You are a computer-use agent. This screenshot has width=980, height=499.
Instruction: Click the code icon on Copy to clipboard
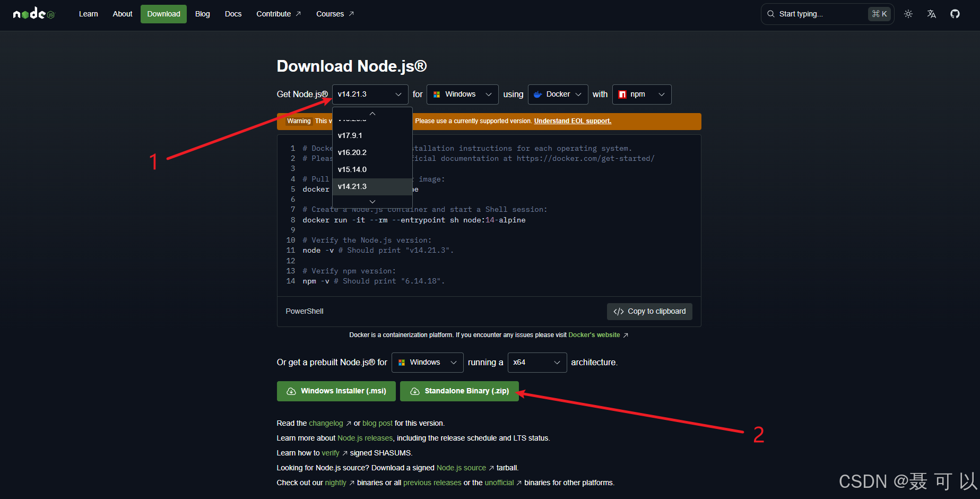tap(619, 312)
